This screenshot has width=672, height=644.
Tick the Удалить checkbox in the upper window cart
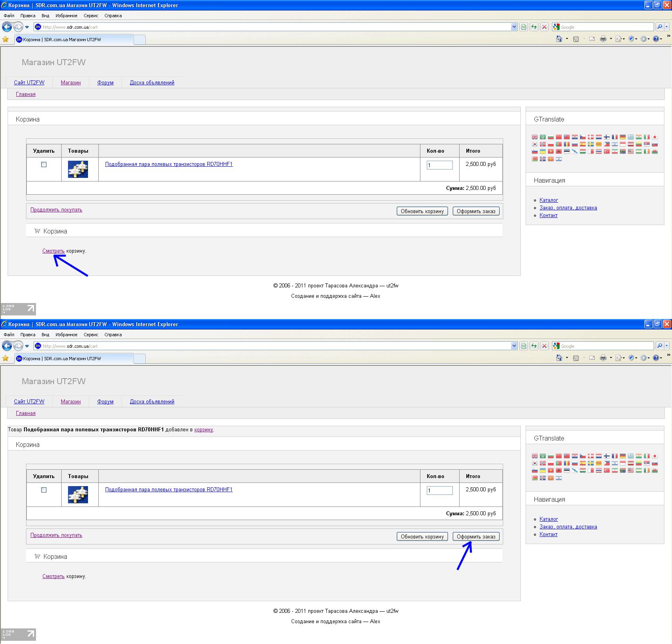[44, 165]
